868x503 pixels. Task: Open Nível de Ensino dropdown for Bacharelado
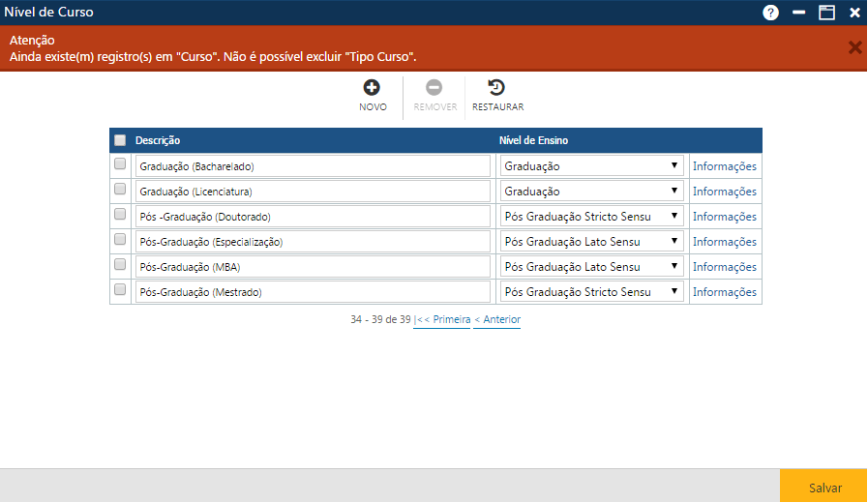click(x=591, y=166)
